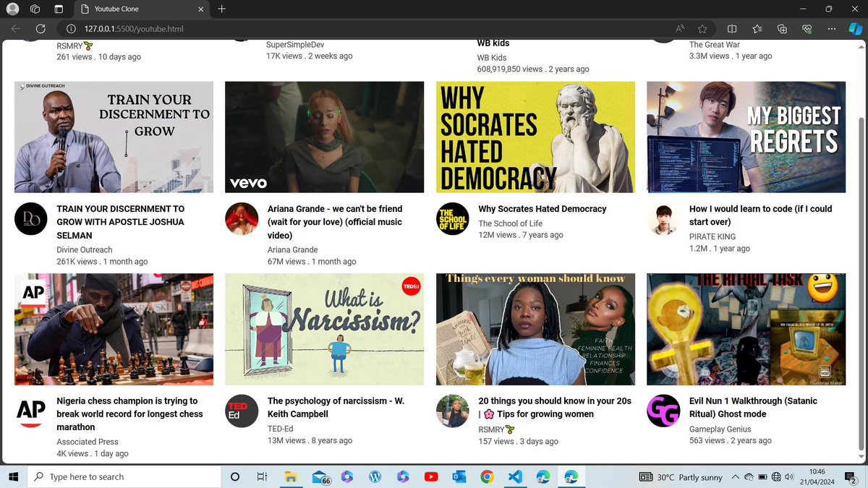Open Ariana Grande channel avatar

point(241,218)
